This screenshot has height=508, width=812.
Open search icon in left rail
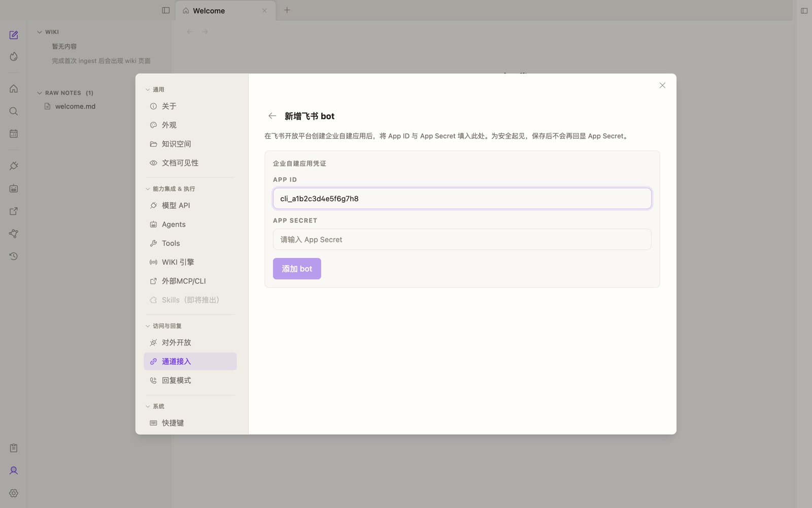(x=14, y=111)
